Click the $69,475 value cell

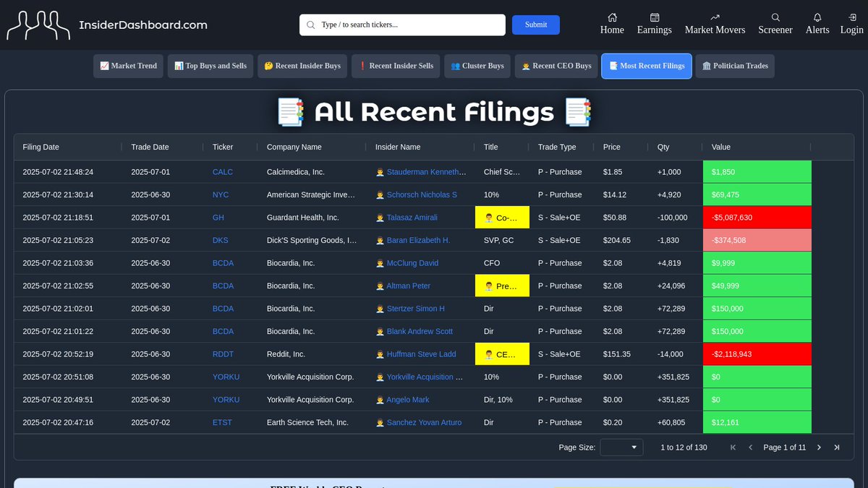tap(757, 195)
